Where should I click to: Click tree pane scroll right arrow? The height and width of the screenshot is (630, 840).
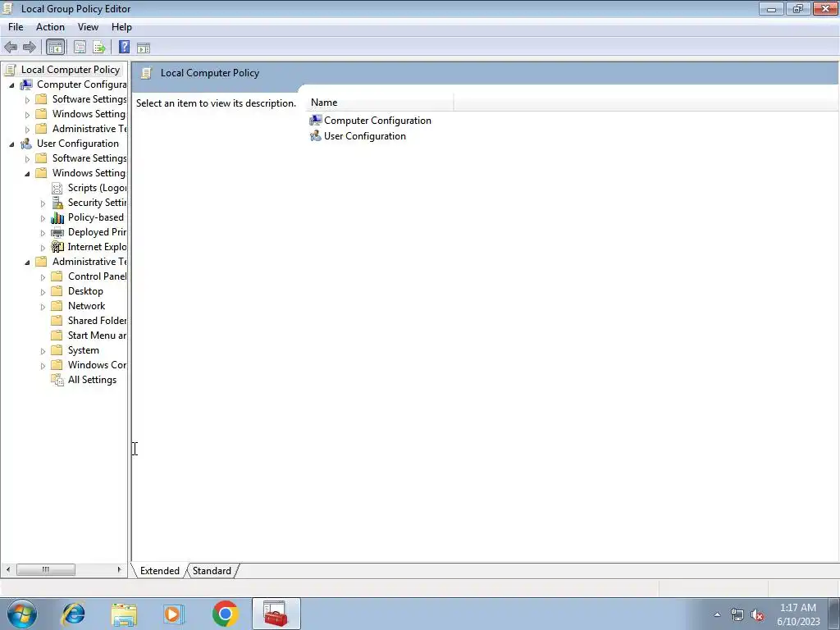[x=119, y=569]
